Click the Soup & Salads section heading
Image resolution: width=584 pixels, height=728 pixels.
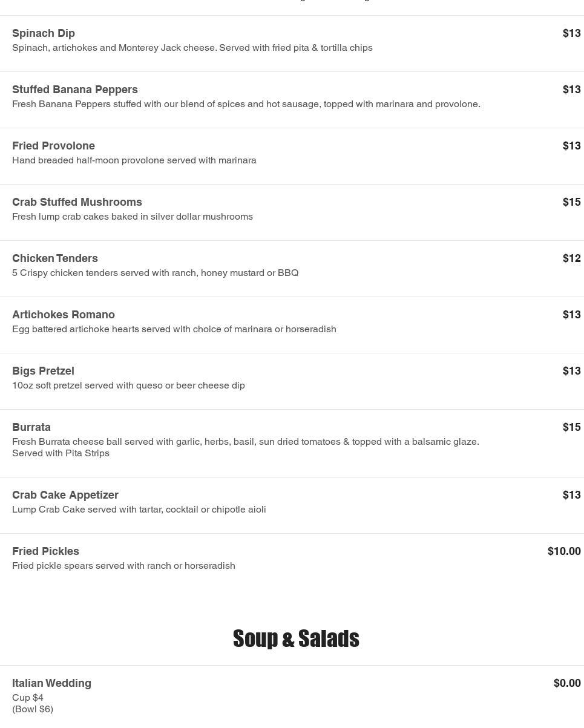pos(296,638)
